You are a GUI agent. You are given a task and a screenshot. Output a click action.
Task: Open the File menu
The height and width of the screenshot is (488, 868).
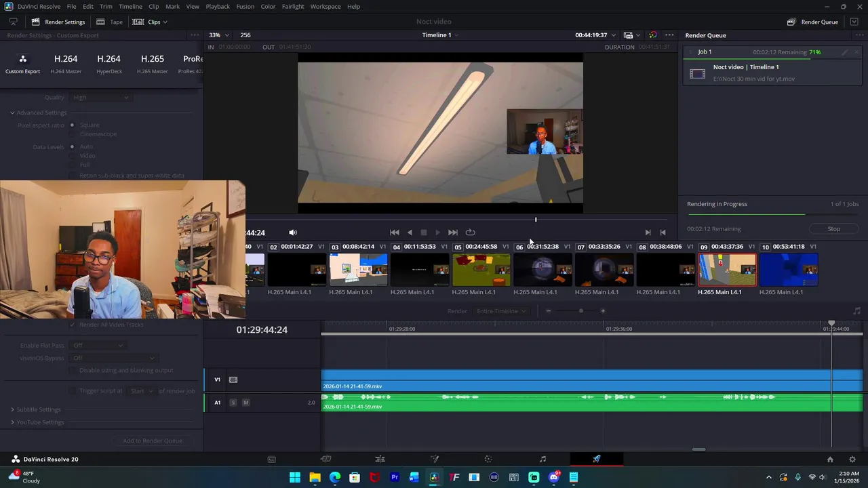coord(71,6)
